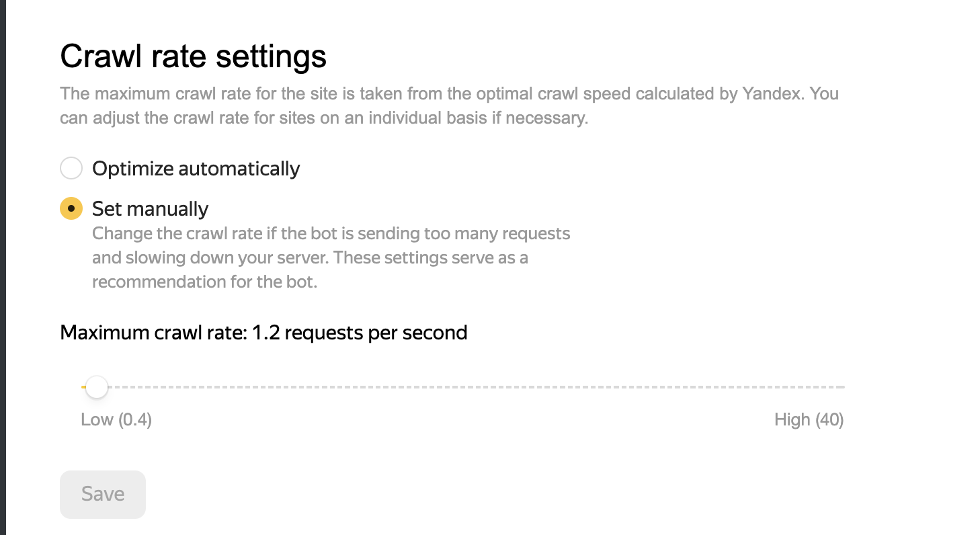Click the slider track one quarter along

click(272, 387)
